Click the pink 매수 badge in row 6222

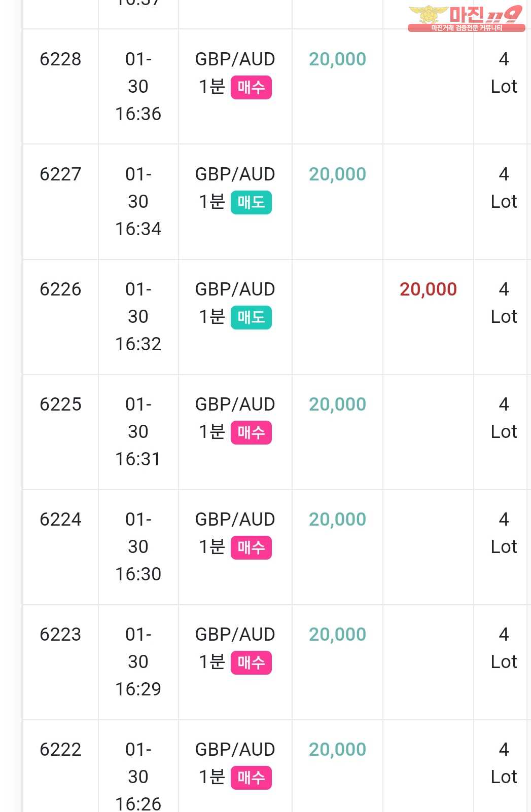point(251,778)
